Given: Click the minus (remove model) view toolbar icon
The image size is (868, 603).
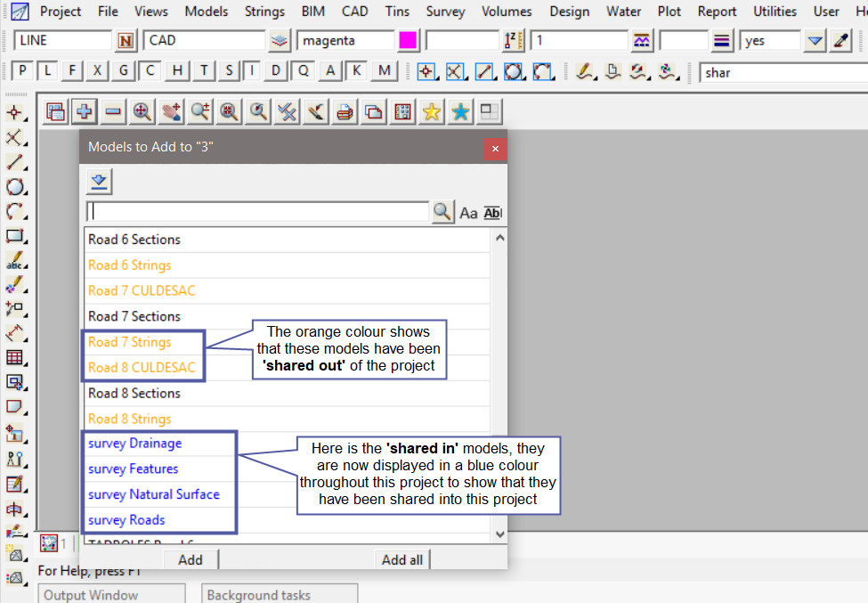Looking at the screenshot, I should [x=113, y=111].
